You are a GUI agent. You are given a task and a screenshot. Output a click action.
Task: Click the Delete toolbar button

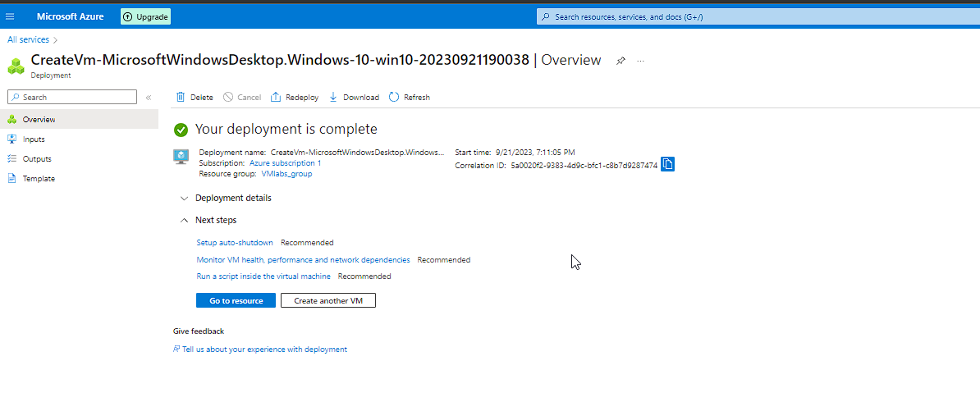(195, 97)
